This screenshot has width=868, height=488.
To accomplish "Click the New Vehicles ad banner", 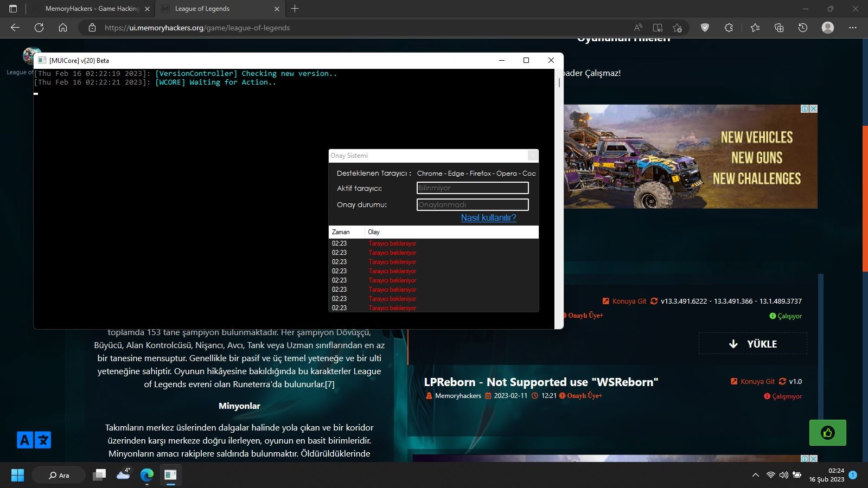I will tap(690, 156).
